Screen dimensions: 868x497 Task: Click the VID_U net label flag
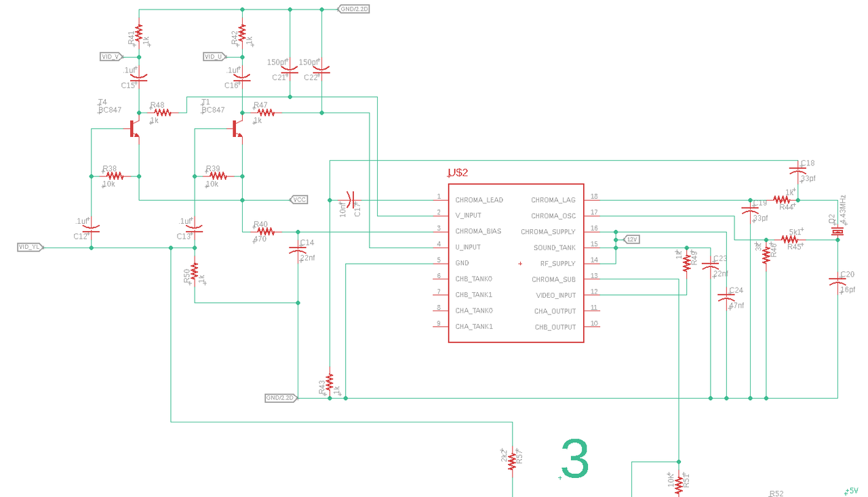pos(214,56)
